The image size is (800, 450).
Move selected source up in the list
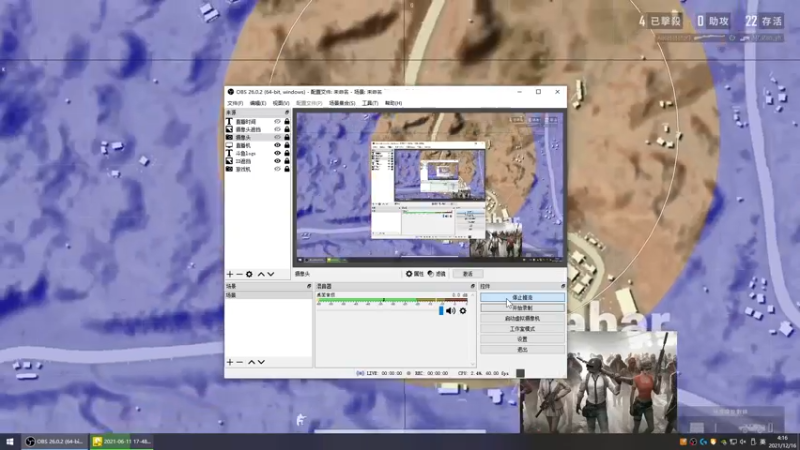[x=261, y=274]
